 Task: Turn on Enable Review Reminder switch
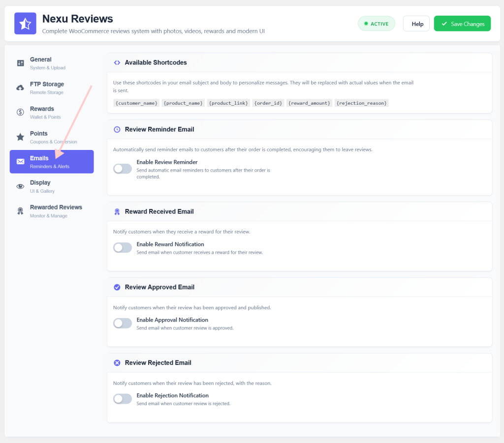click(123, 169)
